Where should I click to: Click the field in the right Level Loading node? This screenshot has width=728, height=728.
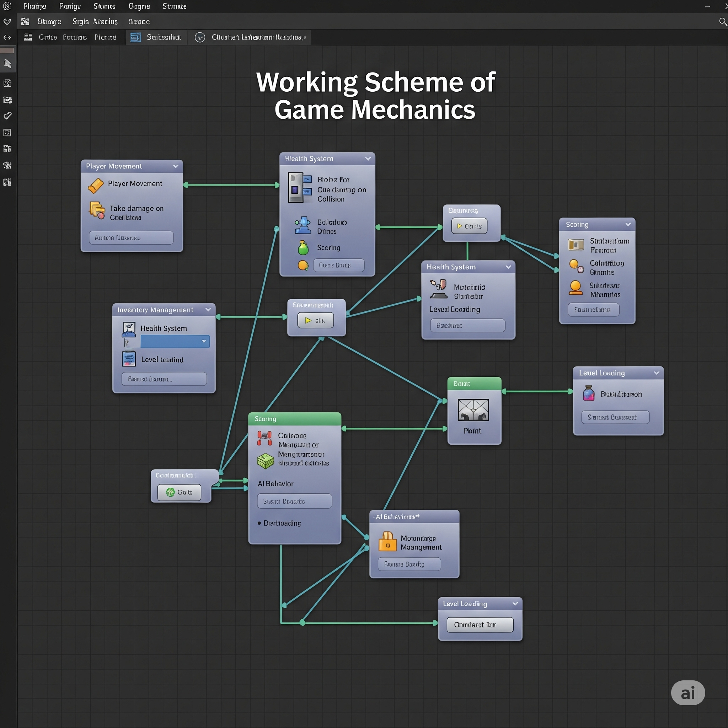coord(615,417)
